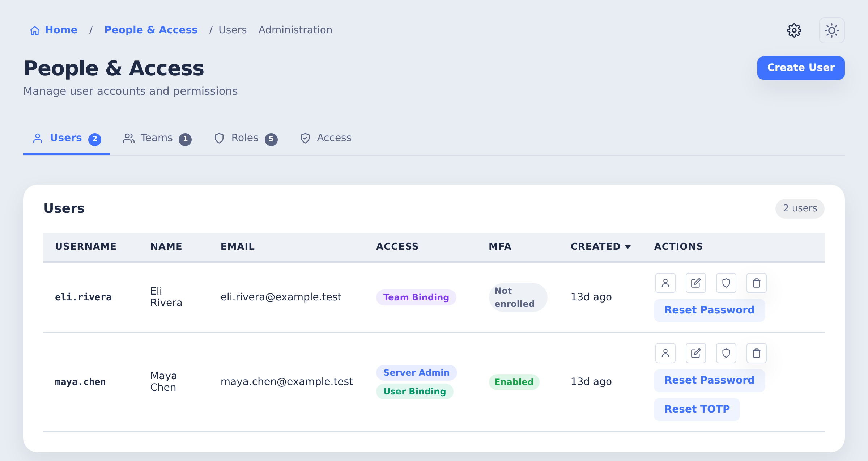Click the ACCESS column header
The image size is (868, 461).
pyautogui.click(x=397, y=247)
